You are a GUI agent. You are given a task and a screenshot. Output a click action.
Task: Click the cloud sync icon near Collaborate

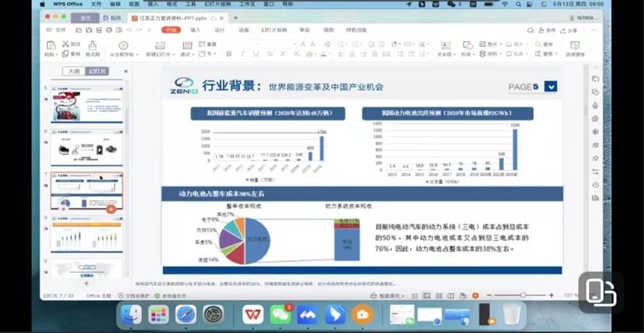[530, 30]
